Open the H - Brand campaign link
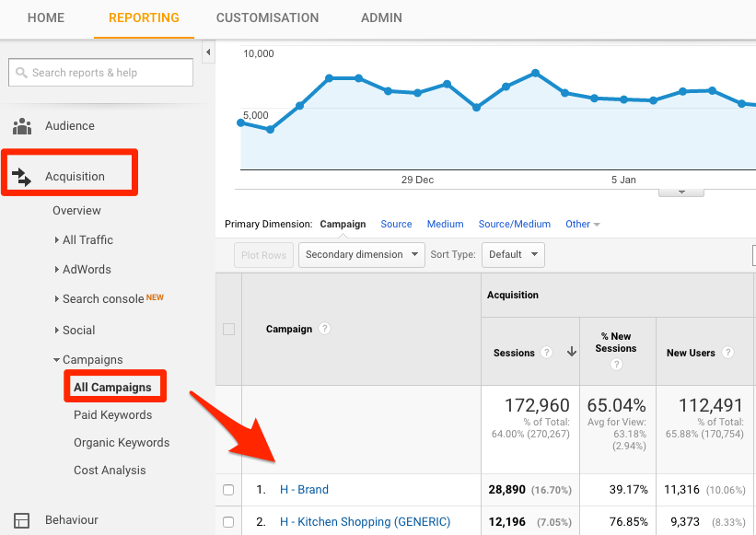Screen dimensions: 756x535 tap(304, 490)
